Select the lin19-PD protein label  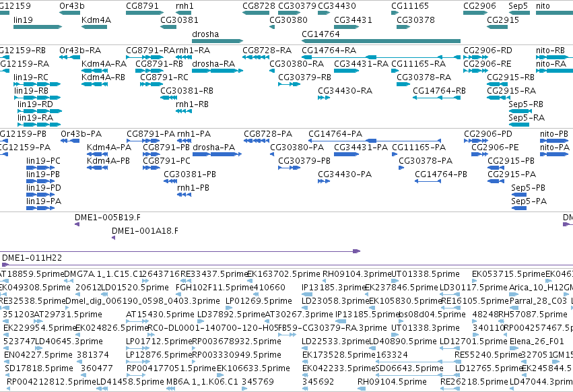tap(44, 188)
